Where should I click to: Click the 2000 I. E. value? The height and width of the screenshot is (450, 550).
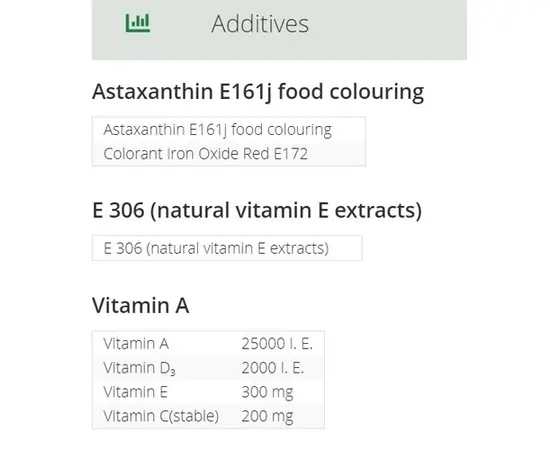273,368
